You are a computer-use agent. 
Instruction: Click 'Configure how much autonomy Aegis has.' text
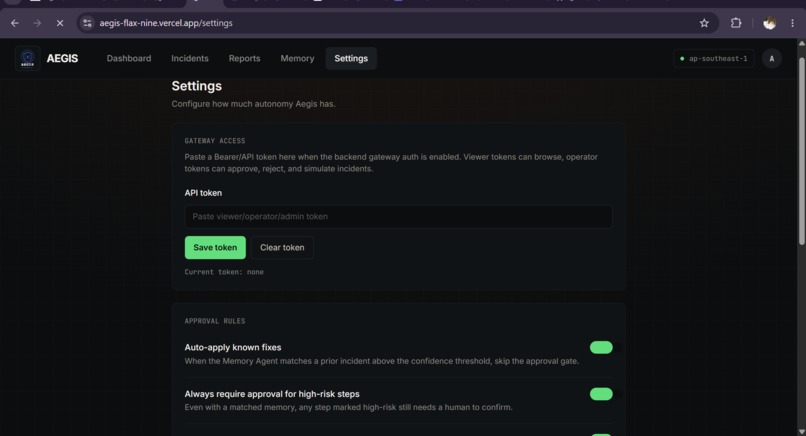click(x=253, y=104)
